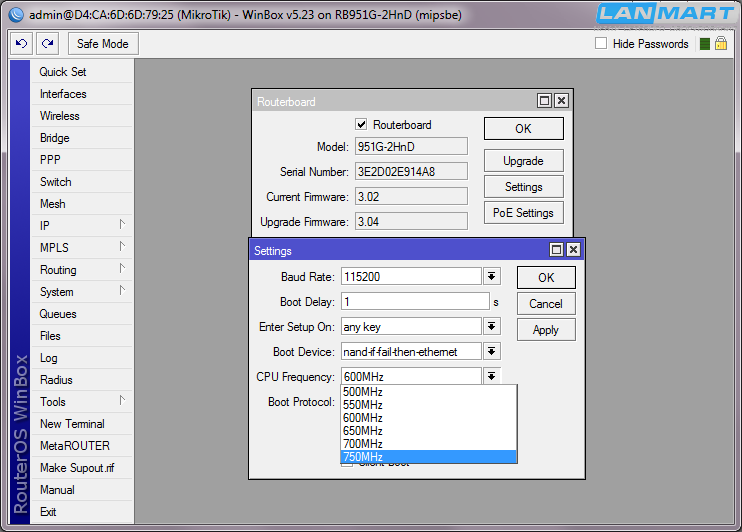742x532 pixels.
Task: Open the Queues menu item
Action: pyautogui.click(x=81, y=314)
